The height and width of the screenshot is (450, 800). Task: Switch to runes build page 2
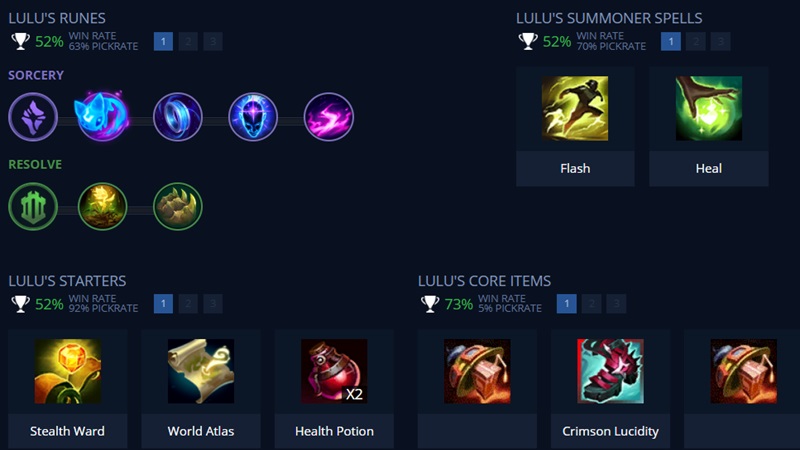[x=188, y=41]
